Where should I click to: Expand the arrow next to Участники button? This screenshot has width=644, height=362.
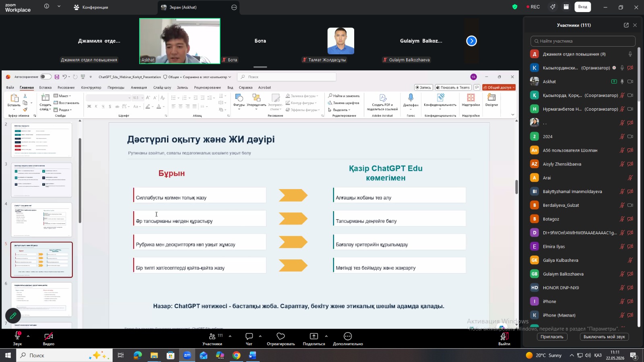(x=230, y=336)
